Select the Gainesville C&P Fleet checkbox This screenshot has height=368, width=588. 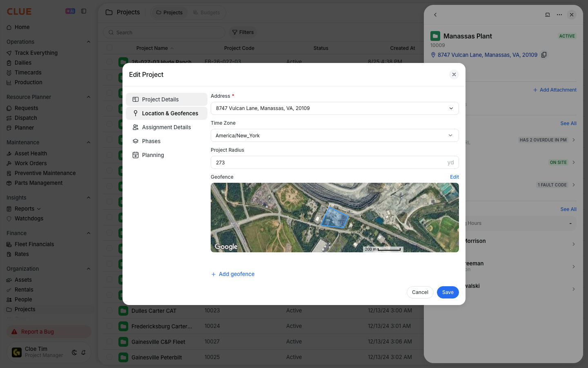click(109, 341)
